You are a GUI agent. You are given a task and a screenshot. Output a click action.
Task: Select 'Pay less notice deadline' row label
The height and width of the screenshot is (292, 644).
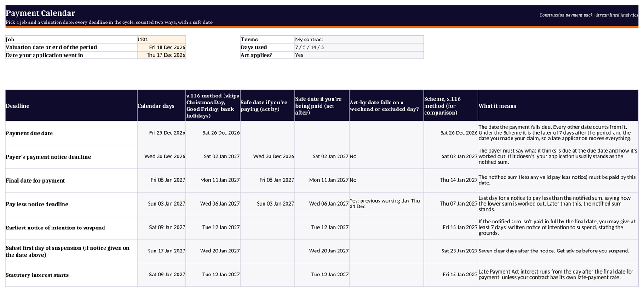point(71,204)
